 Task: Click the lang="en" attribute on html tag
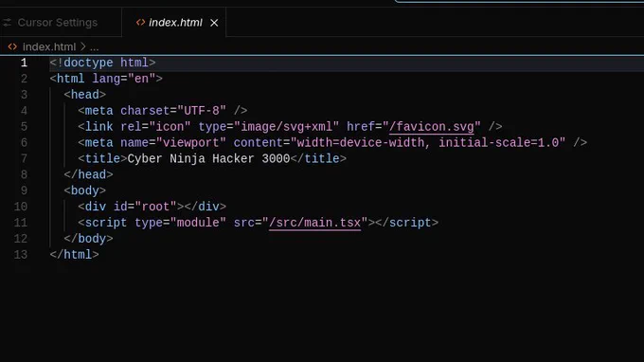coord(124,79)
